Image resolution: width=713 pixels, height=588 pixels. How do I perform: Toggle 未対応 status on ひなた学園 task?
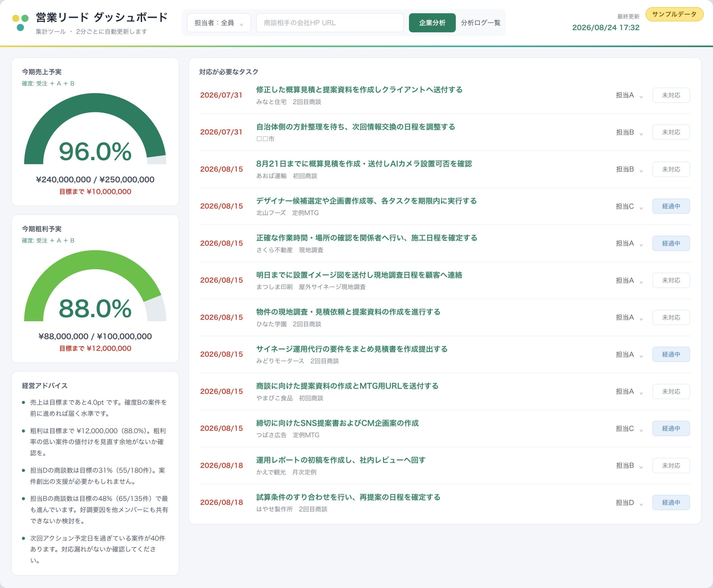[671, 317]
